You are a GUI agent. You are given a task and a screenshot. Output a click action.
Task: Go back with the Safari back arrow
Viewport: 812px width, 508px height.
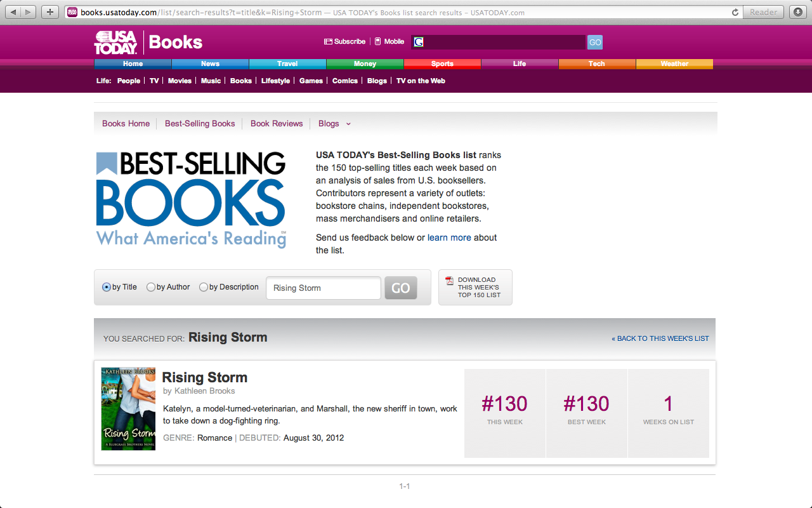click(14, 12)
